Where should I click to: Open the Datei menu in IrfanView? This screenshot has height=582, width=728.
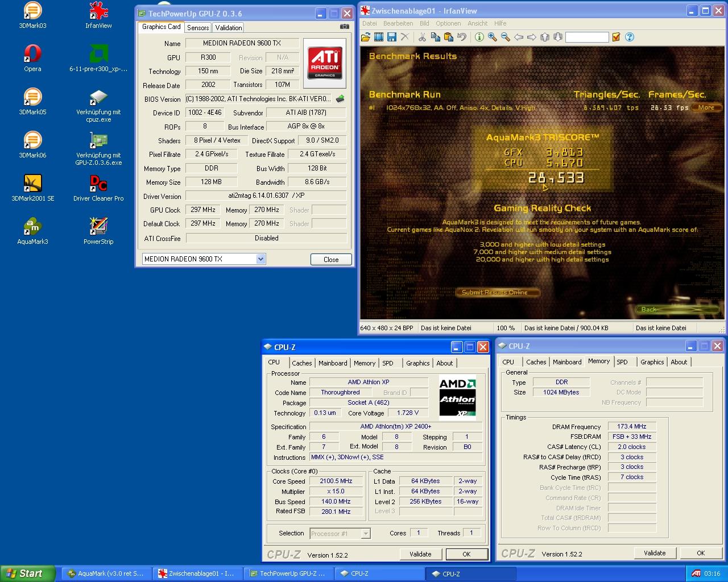(x=370, y=23)
